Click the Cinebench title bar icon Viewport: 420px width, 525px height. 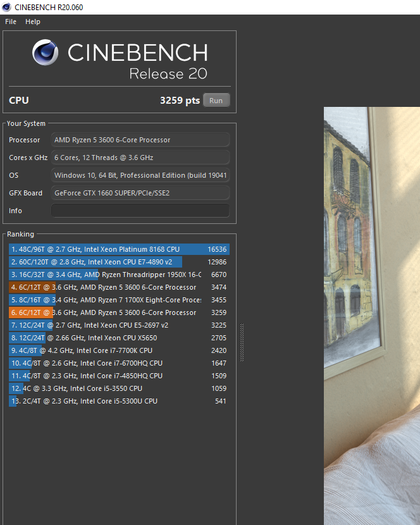pos(6,7)
